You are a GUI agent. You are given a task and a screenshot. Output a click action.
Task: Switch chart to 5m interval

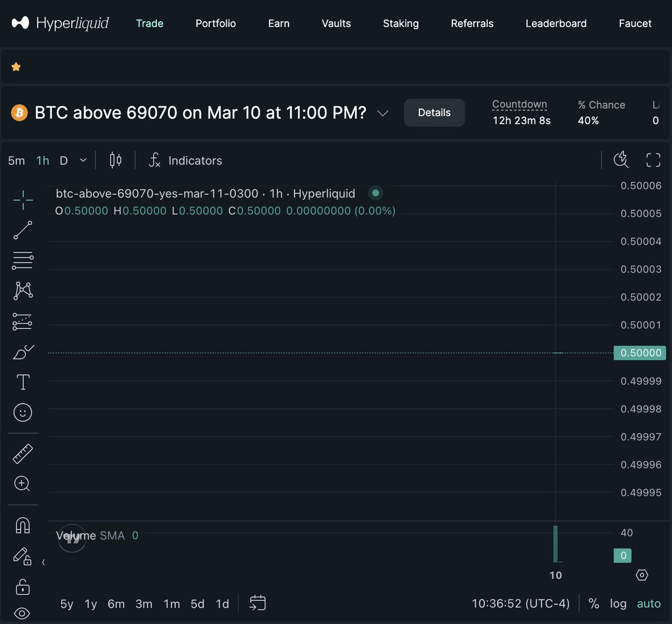coord(16,161)
